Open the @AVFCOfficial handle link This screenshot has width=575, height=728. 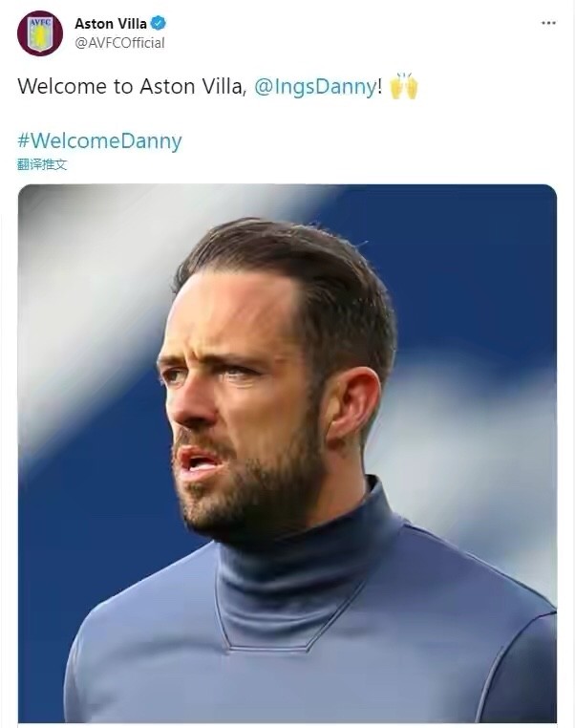pyautogui.click(x=119, y=43)
